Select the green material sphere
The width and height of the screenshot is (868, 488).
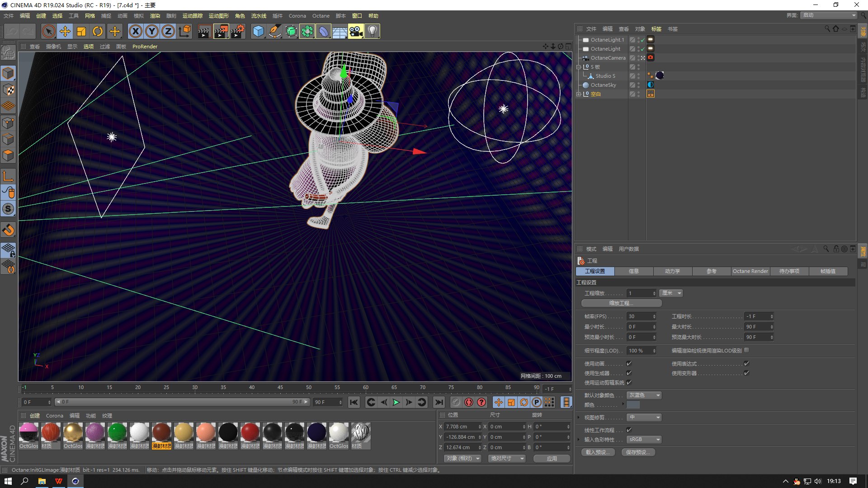(117, 432)
